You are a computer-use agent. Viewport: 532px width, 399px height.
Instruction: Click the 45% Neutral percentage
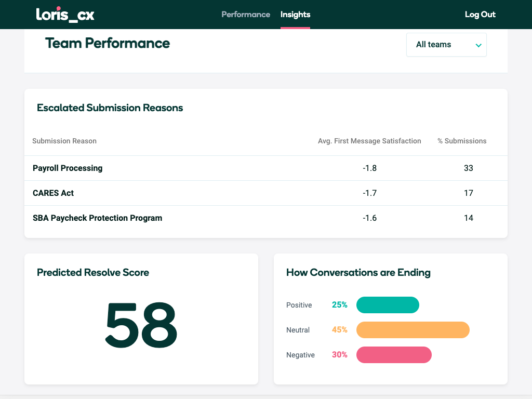click(339, 330)
